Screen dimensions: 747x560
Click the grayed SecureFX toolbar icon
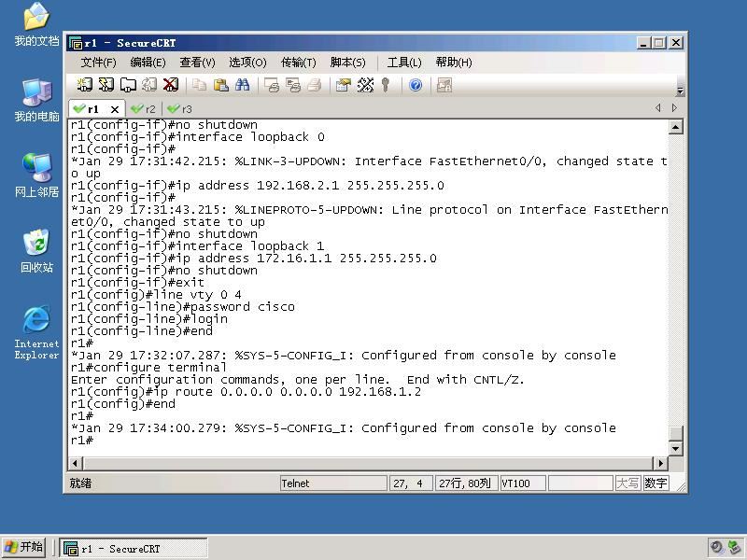tap(444, 85)
